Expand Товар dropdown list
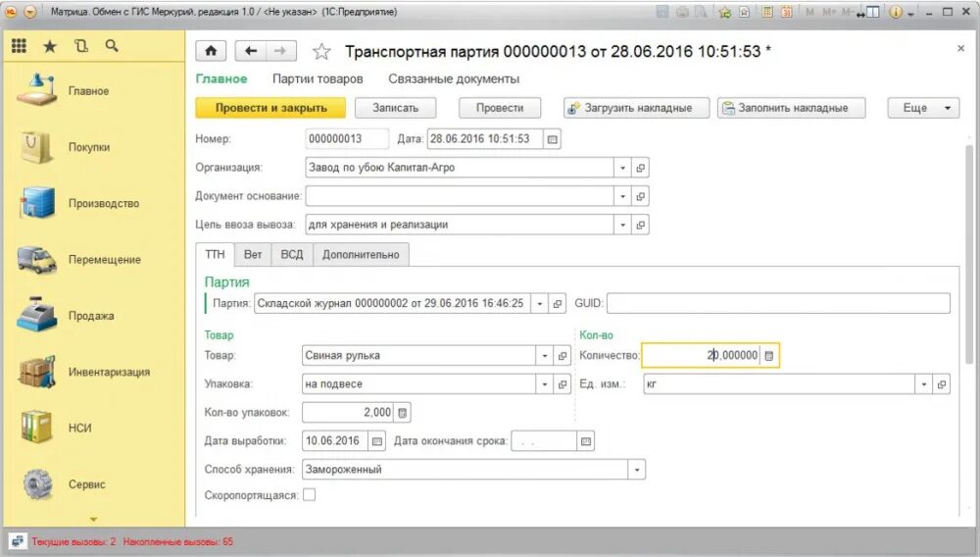Screen dimensions: 980x557 pyautogui.click(x=544, y=356)
